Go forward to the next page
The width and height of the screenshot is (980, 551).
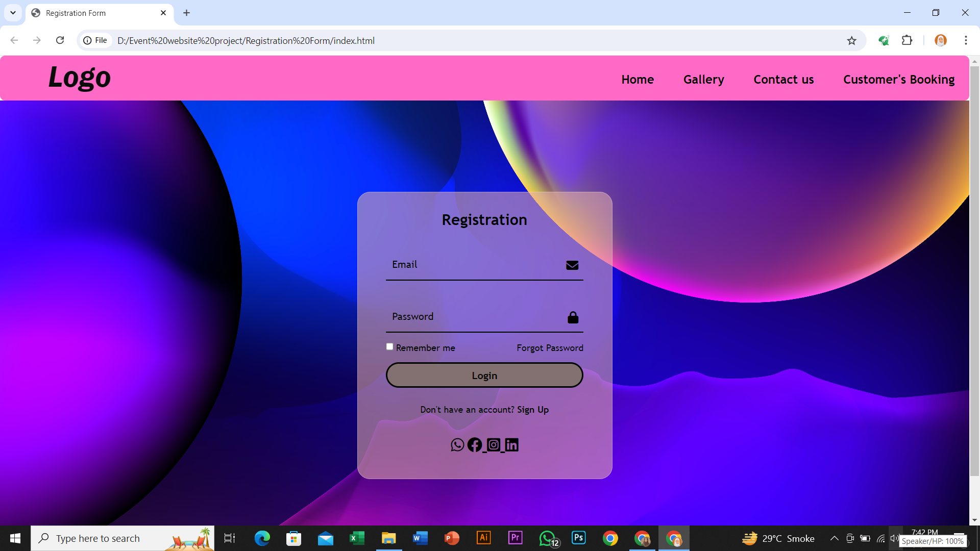tap(37, 40)
